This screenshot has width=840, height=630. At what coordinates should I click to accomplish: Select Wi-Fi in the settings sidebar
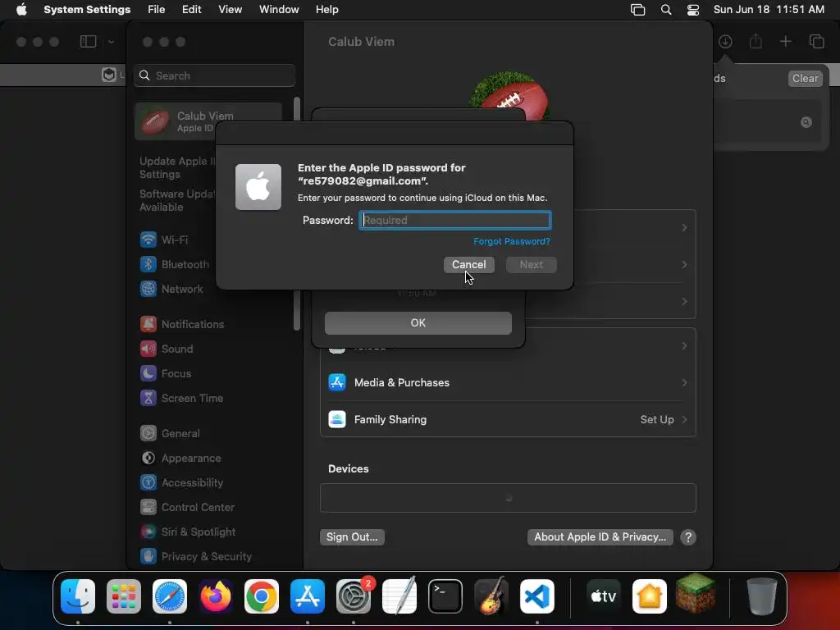point(175,240)
